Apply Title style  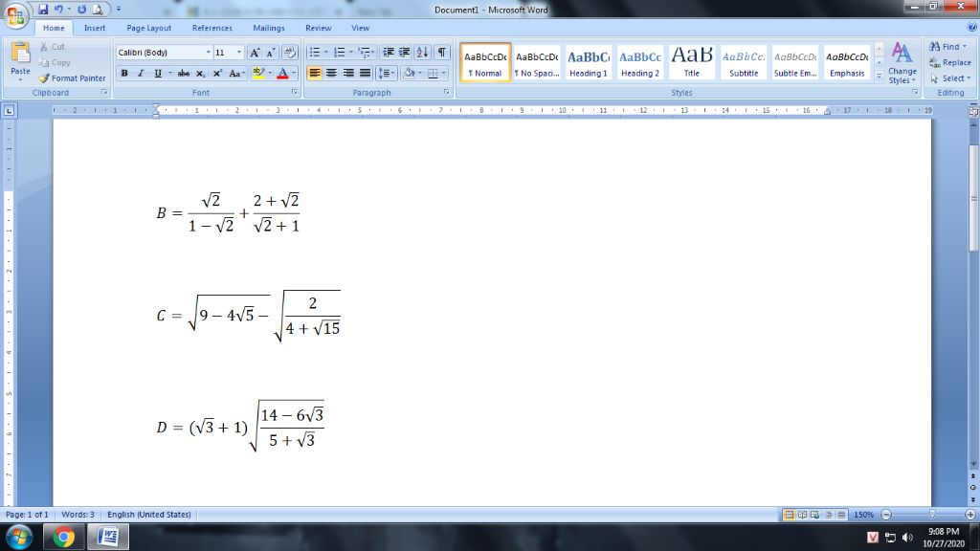691,62
